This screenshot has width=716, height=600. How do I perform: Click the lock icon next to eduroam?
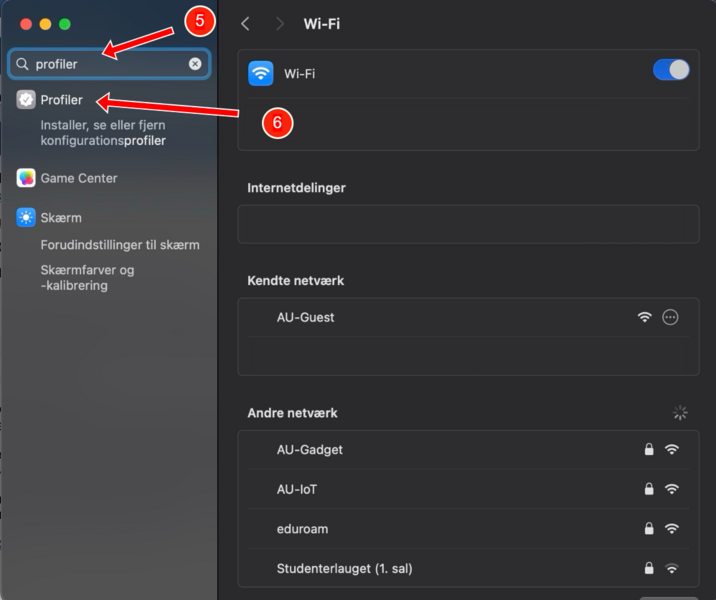tap(649, 529)
